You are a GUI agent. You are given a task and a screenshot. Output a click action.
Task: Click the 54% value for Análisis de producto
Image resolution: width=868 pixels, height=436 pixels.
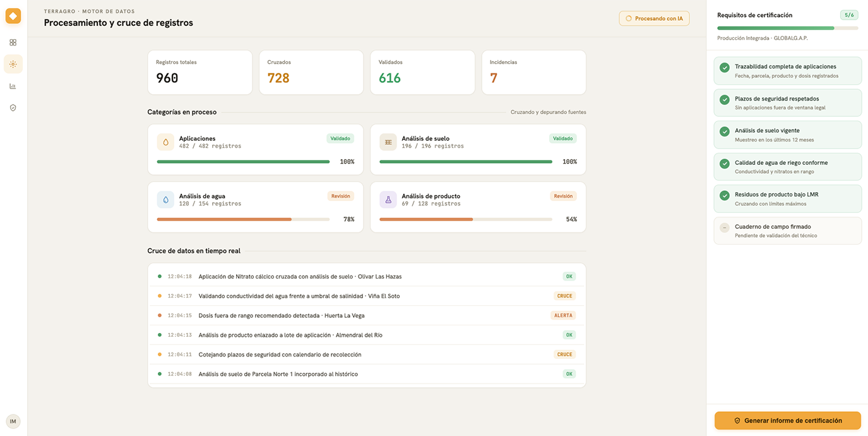[x=571, y=220]
